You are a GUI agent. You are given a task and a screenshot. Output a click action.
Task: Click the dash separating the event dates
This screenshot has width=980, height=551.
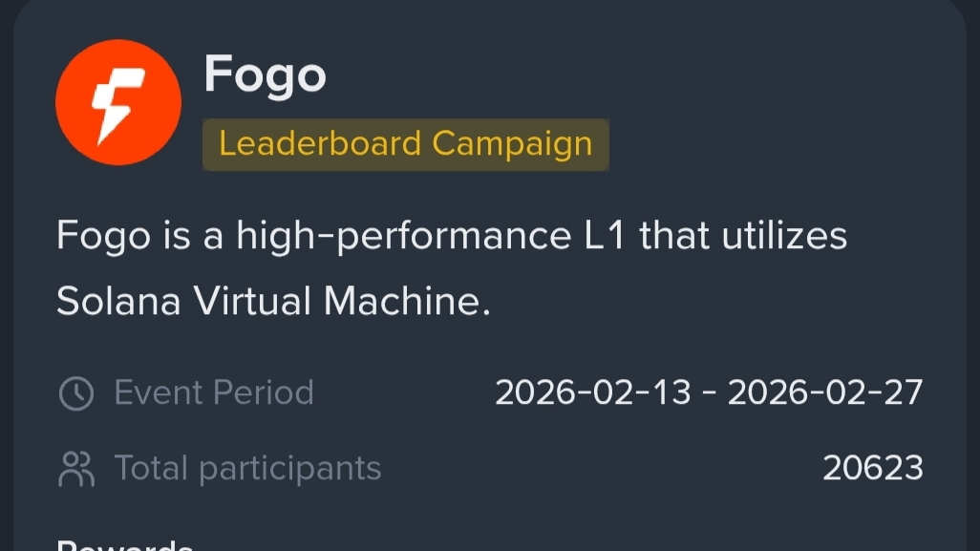[709, 392]
